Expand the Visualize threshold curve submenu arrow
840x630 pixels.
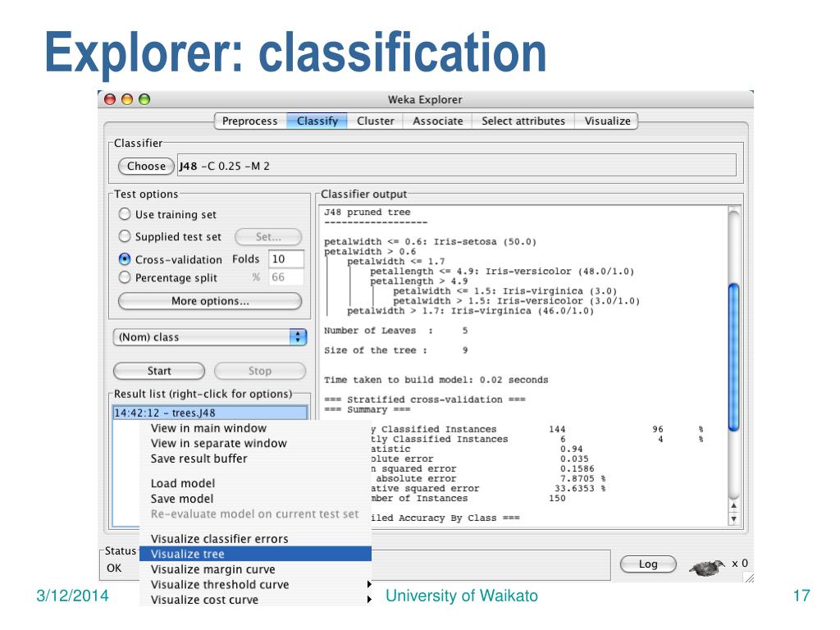pyautogui.click(x=369, y=584)
